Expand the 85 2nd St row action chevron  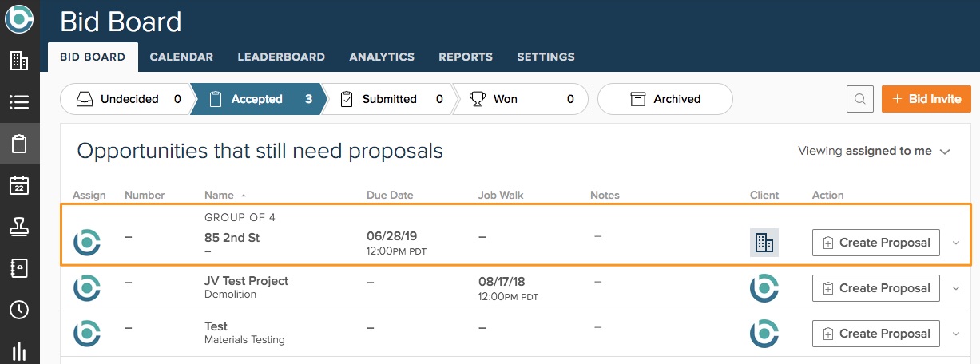pyautogui.click(x=956, y=243)
